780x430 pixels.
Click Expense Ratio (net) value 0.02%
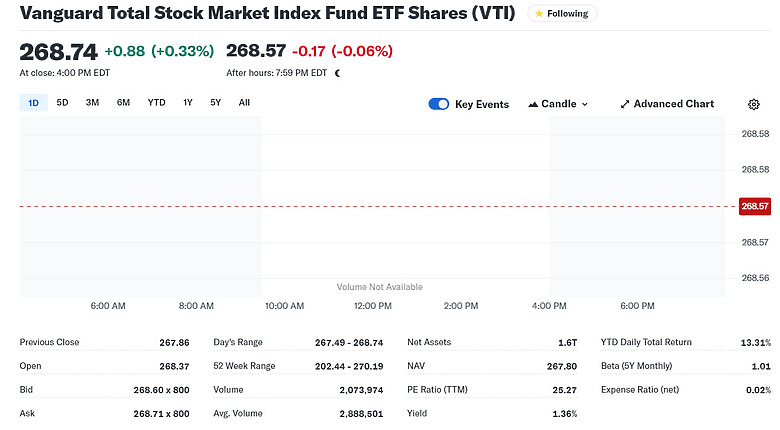758,390
